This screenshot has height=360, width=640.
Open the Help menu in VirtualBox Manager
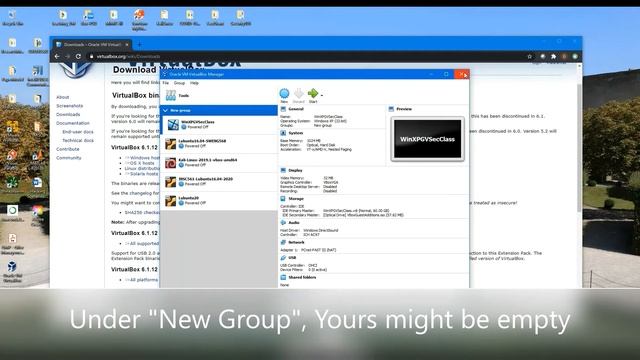pos(194,83)
